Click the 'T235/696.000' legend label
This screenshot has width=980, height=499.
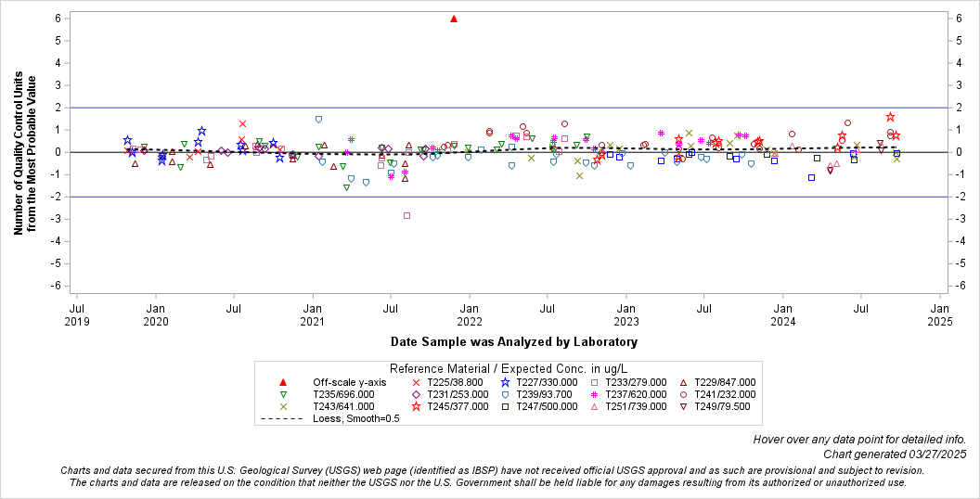coord(343,395)
